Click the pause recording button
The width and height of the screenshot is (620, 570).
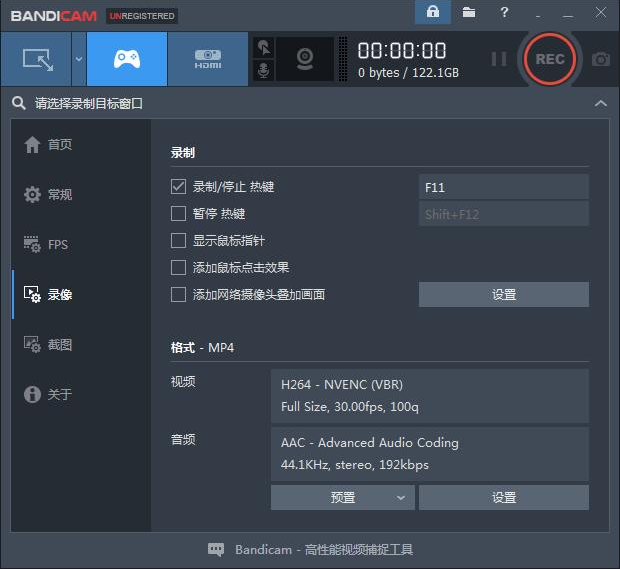coord(499,59)
